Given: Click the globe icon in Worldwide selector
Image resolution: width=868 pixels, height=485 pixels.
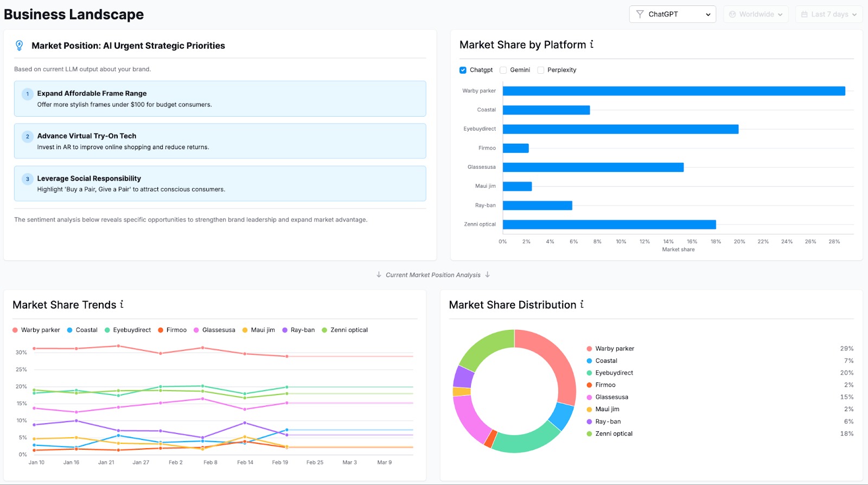Looking at the screenshot, I should pyautogui.click(x=732, y=14).
